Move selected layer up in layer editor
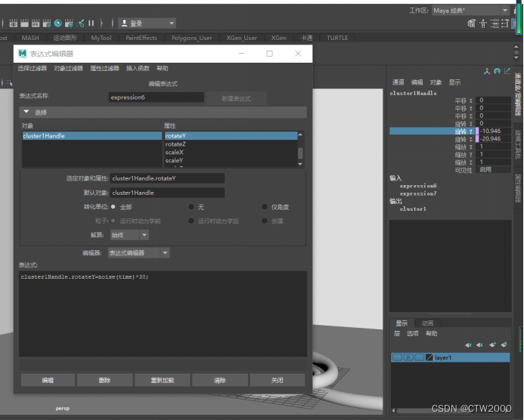The image size is (524, 420). click(469, 345)
